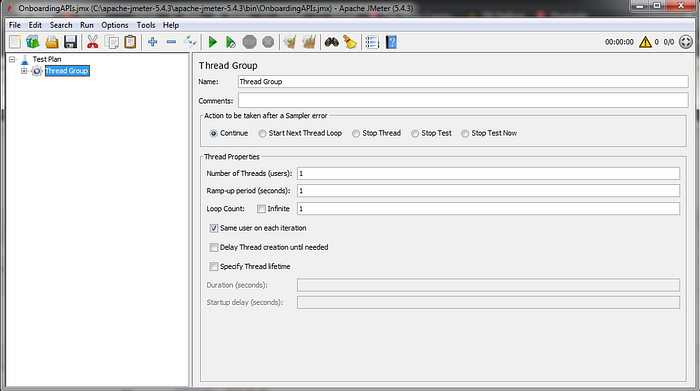
Task: Open the Templates icon in toolbar
Action: click(33, 42)
